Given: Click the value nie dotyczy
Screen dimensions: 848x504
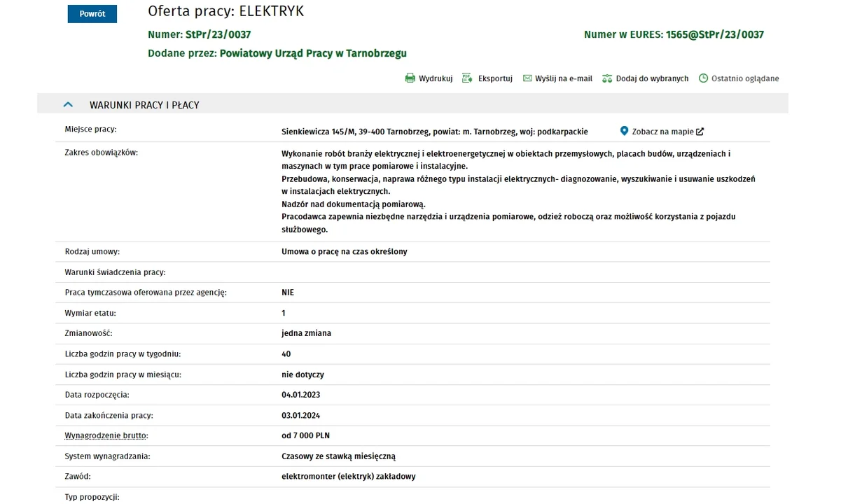Looking at the screenshot, I should (303, 374).
